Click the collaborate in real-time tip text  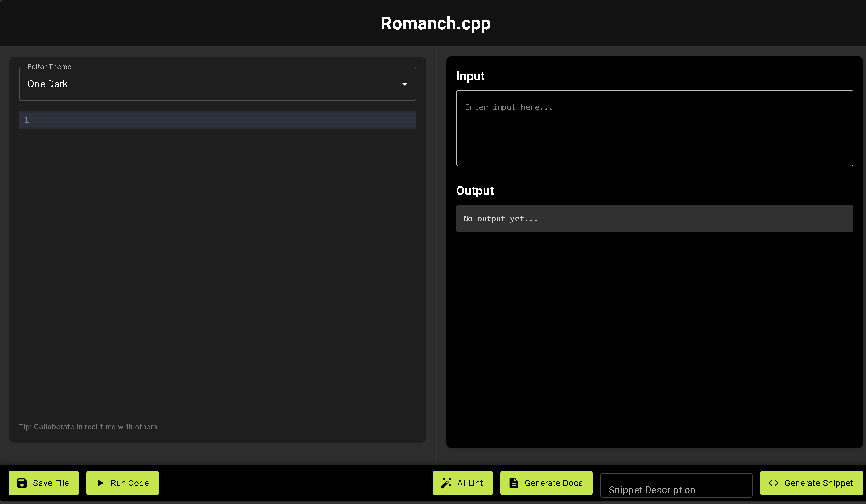point(89,426)
